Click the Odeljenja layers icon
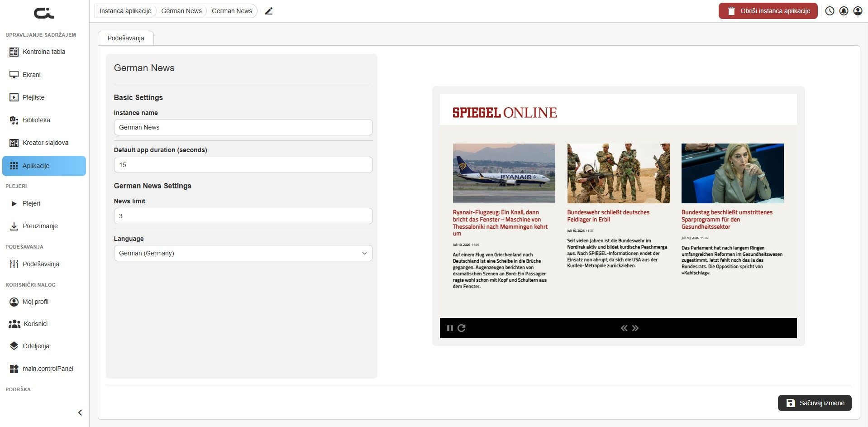 click(x=14, y=346)
